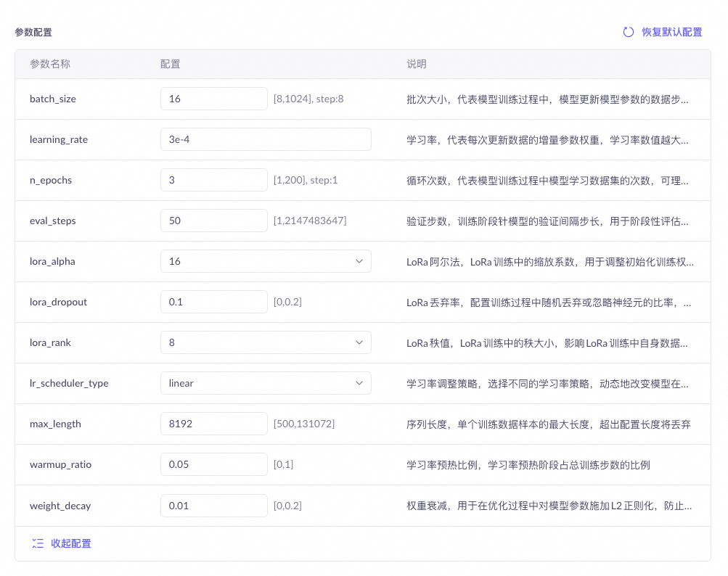Click the learning_rate description starting 学习率，代表

[x=547, y=140]
